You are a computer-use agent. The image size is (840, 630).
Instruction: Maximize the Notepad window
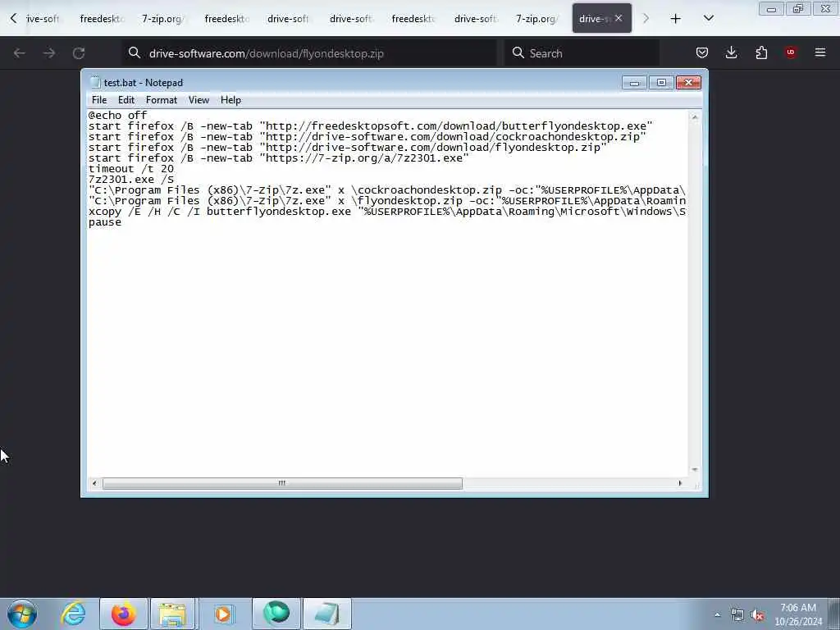coord(661,83)
